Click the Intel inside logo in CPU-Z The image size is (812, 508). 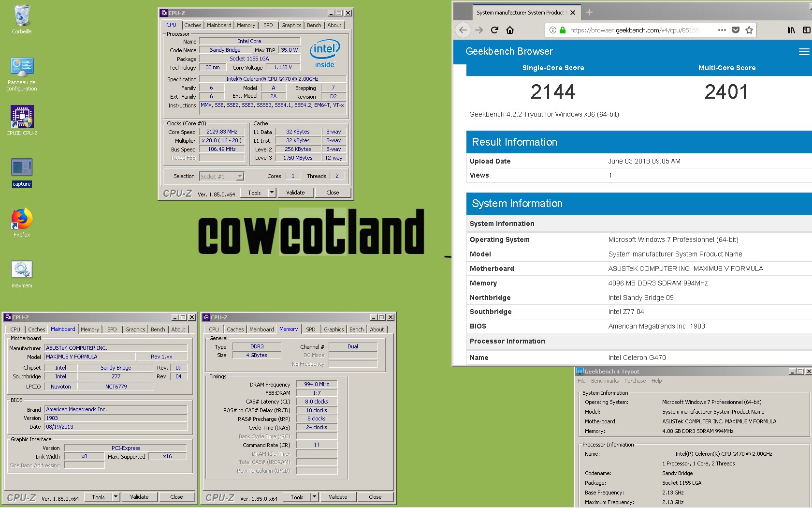tap(325, 54)
